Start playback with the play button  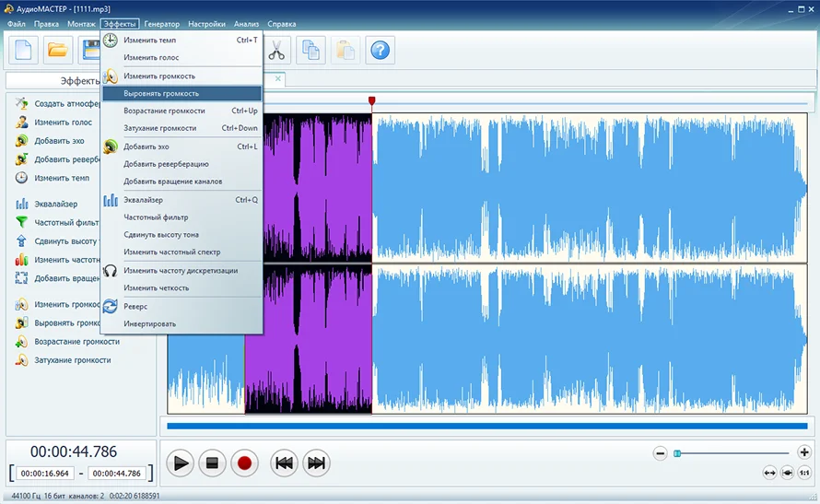(181, 463)
